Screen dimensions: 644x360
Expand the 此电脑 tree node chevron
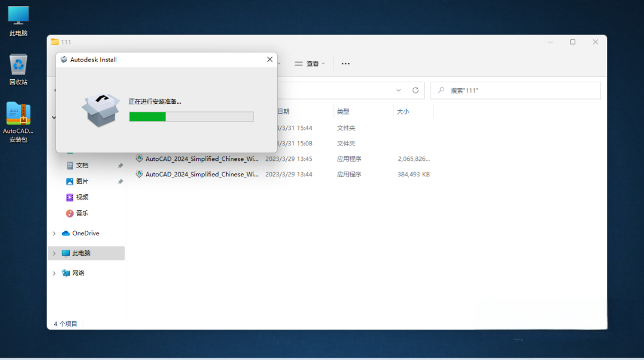pyautogui.click(x=54, y=253)
